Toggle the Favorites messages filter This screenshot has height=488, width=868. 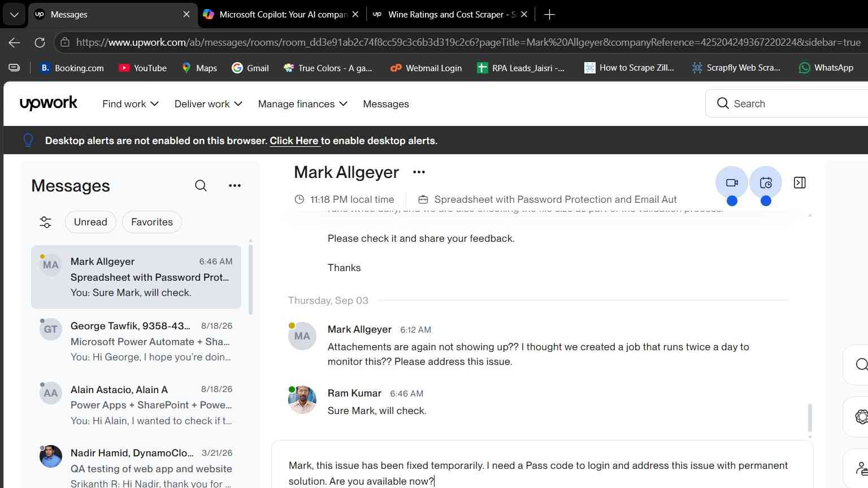[x=152, y=222]
